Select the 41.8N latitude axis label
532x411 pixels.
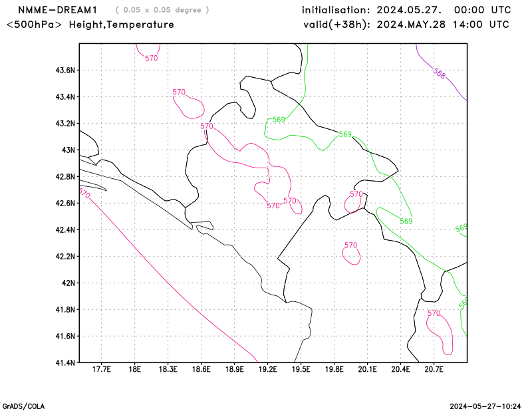click(x=65, y=309)
